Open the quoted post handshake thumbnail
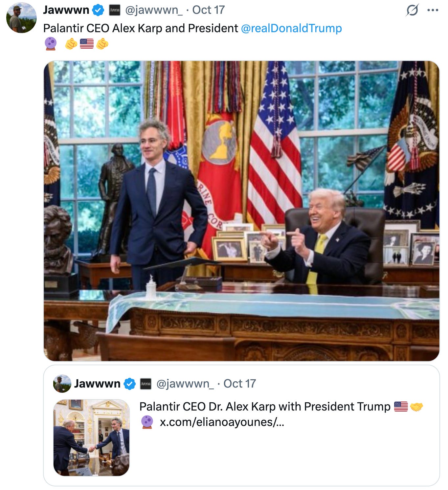 (x=91, y=437)
